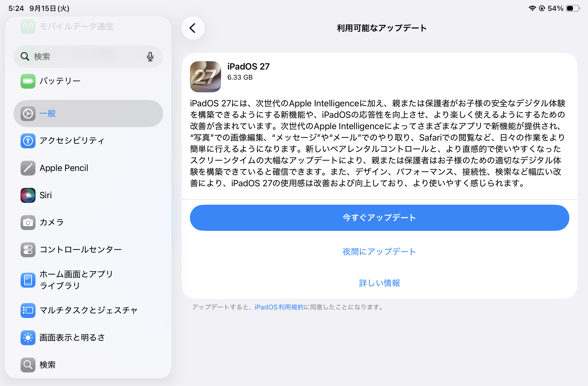This screenshot has width=588, height=386.
Task: Open ホーム画面とアプリライブラリ row
Action: click(88, 280)
